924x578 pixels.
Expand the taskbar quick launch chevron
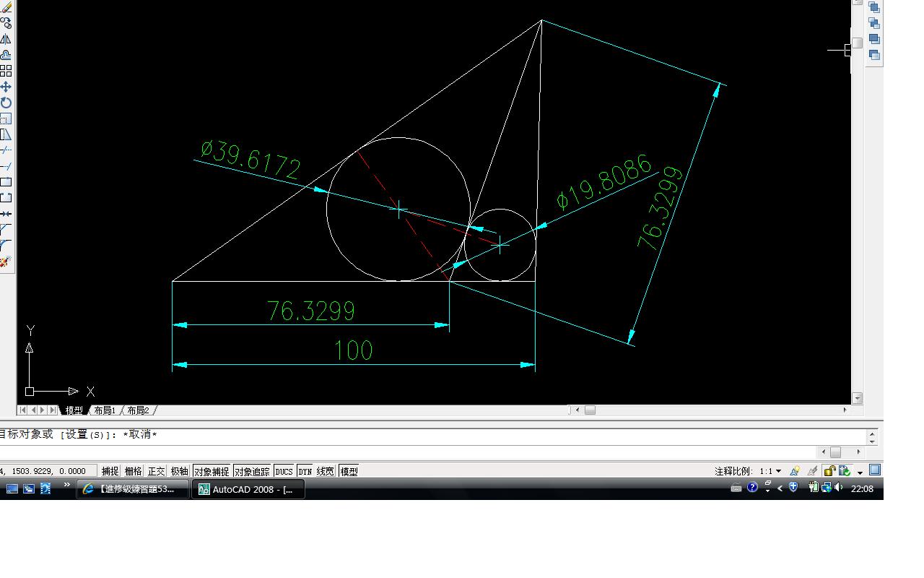67,485
